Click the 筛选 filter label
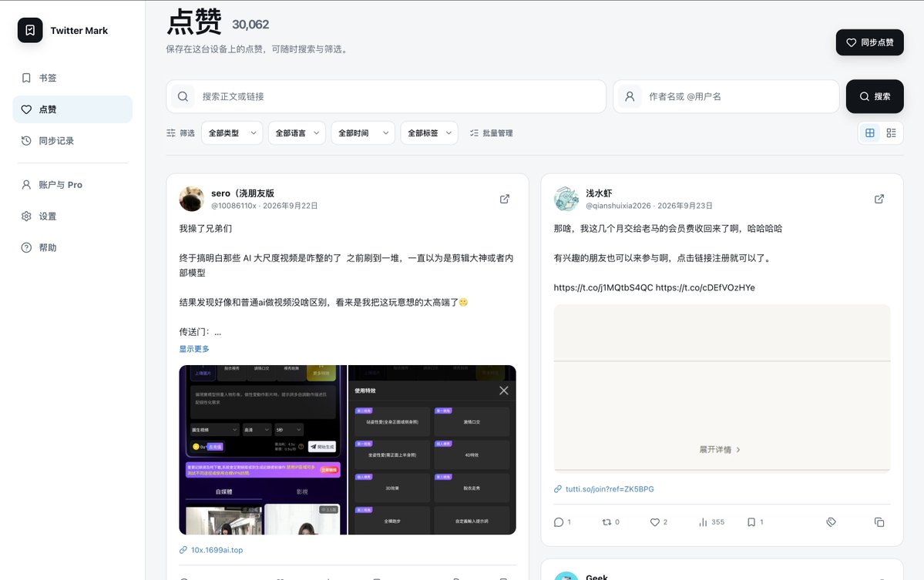 [180, 133]
